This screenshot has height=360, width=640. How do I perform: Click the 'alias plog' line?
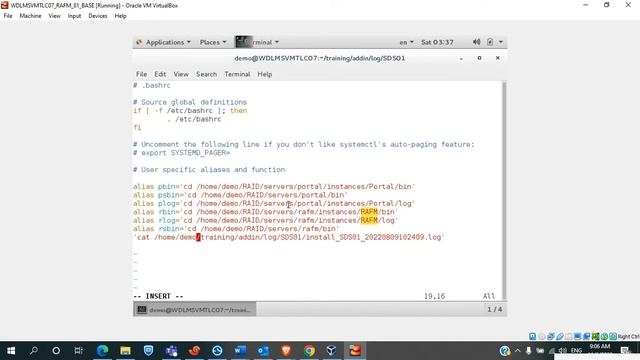[x=274, y=203]
